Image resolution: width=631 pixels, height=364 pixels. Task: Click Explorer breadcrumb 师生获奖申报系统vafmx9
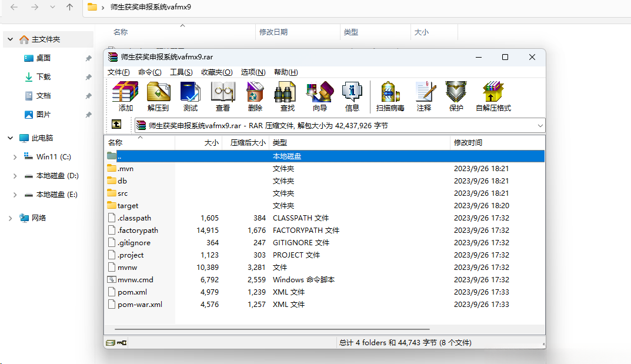pyautogui.click(x=151, y=7)
